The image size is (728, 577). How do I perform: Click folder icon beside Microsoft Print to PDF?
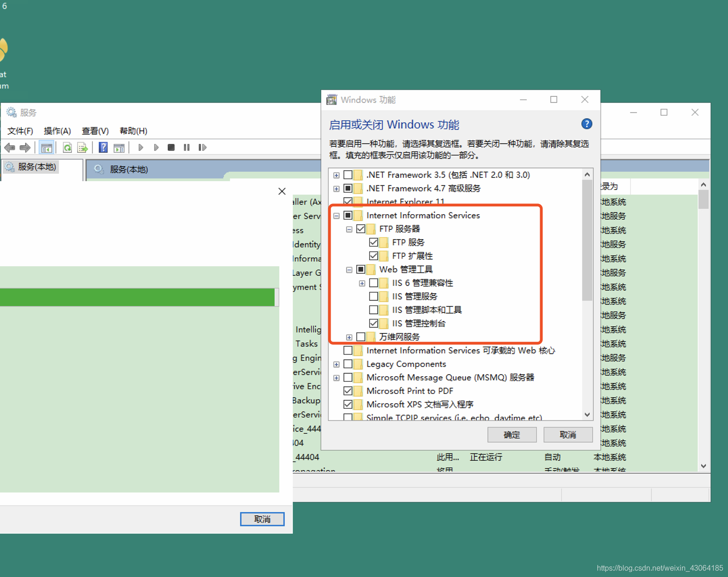click(358, 391)
